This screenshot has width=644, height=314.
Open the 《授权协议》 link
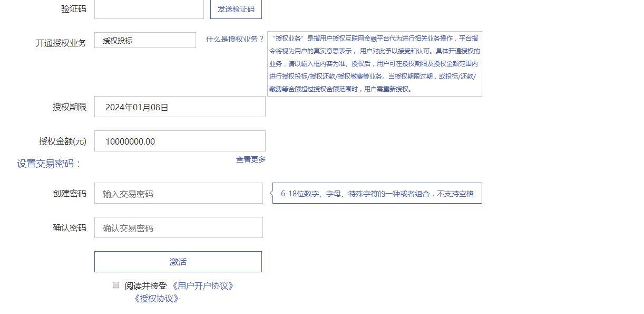156,298
